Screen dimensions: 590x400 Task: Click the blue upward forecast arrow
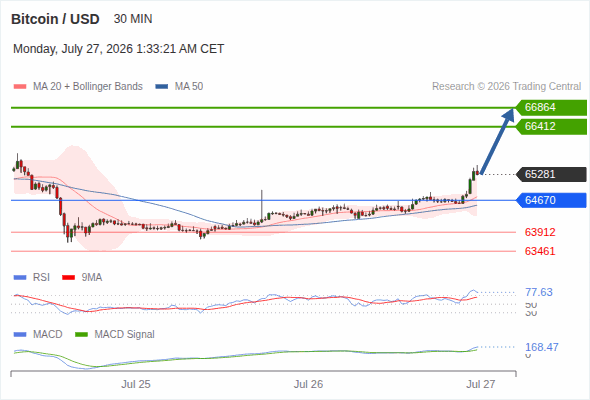pyautogui.click(x=497, y=141)
